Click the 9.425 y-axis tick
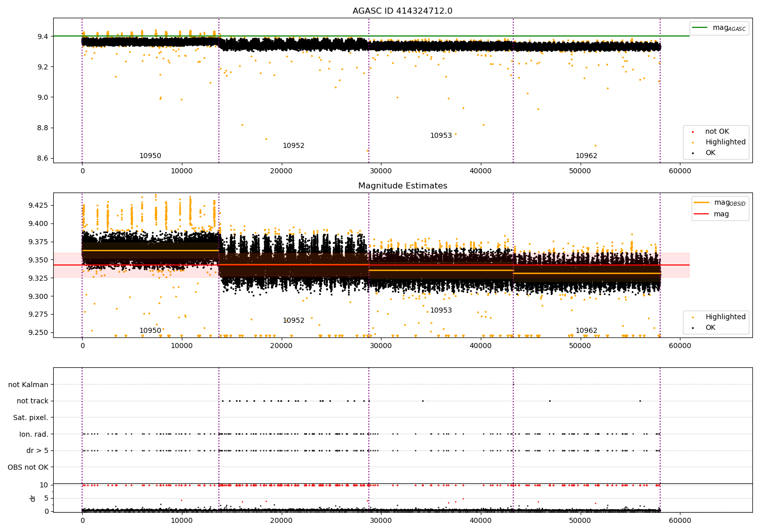Screen dimensions: 760x532 38,205
